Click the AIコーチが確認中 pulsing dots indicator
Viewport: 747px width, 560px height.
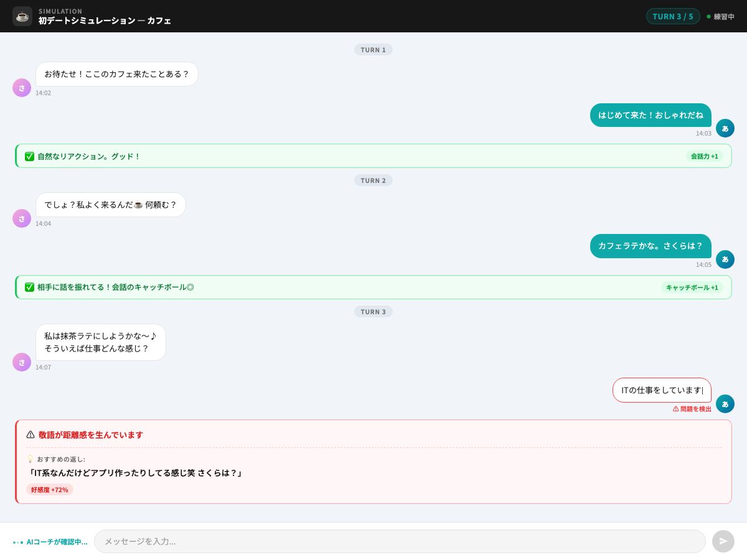(x=19, y=541)
